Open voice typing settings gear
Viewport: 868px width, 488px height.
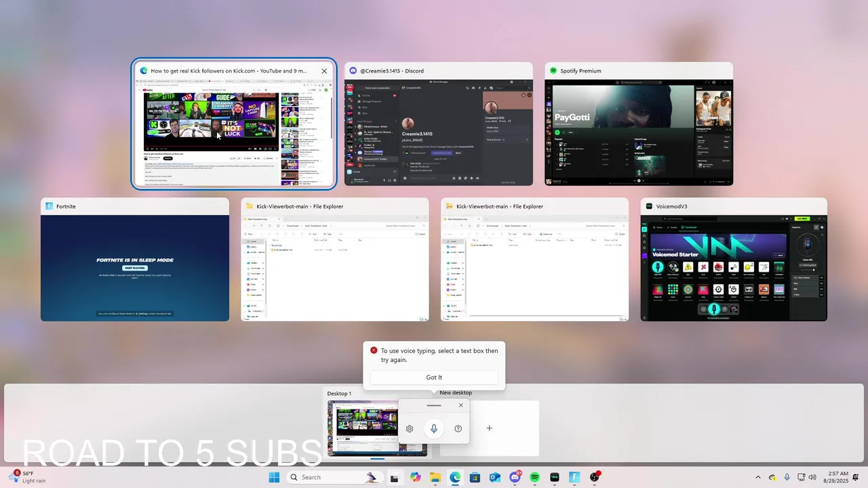point(410,428)
